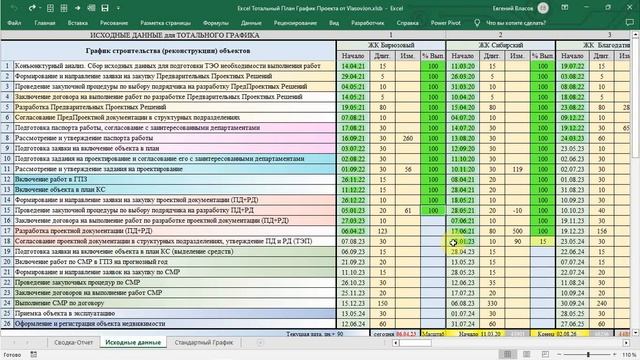Click the add new sheet plus button
This screenshot has width=640, height=360.
260,342
